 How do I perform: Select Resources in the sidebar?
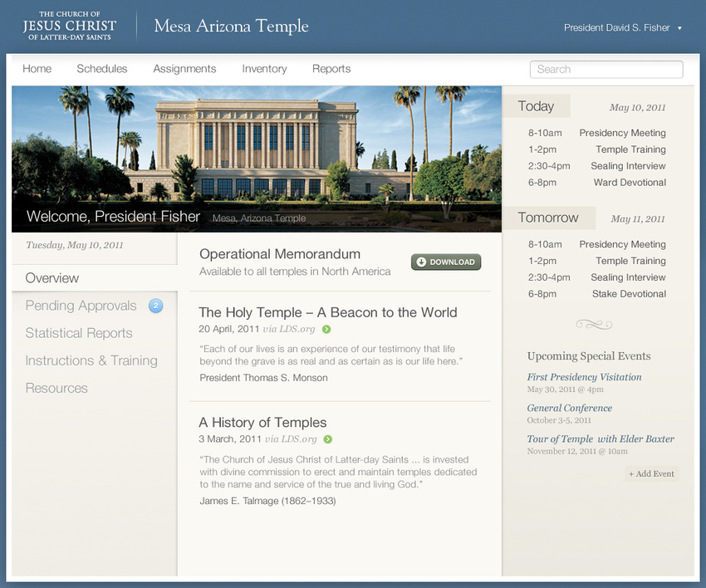tap(56, 388)
